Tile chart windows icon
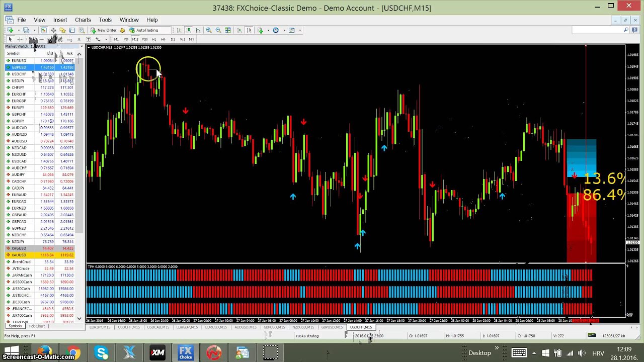The height and width of the screenshot is (362, 644). tap(228, 30)
